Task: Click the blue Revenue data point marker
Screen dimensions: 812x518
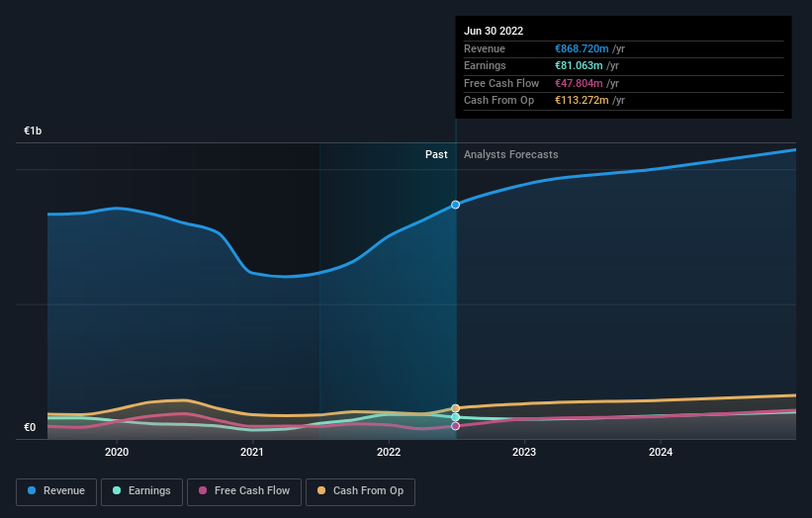Action: (455, 205)
